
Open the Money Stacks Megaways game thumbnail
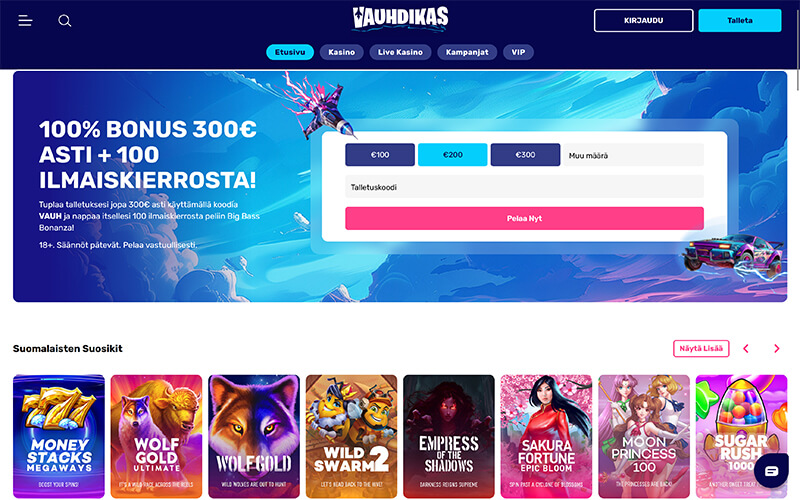click(x=59, y=436)
